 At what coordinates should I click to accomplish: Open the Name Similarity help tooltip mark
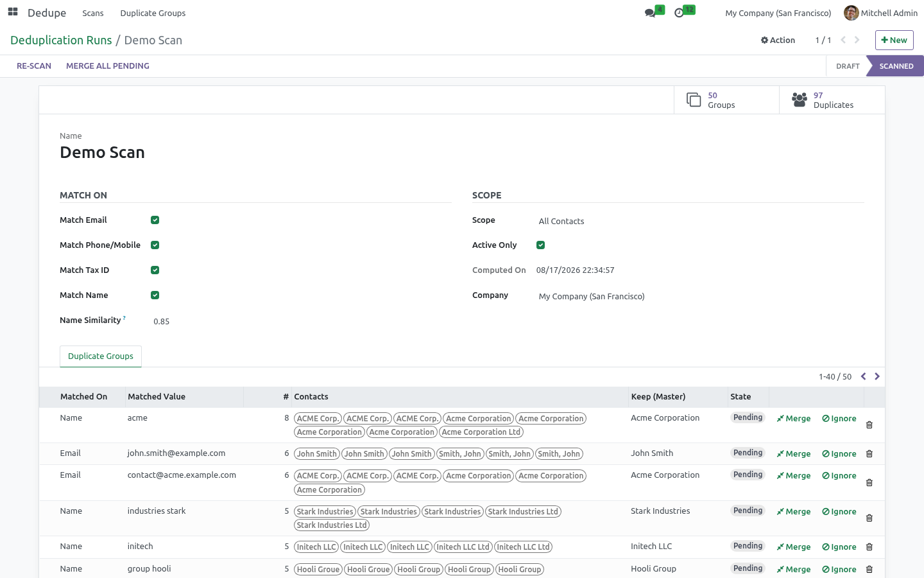[124, 317]
